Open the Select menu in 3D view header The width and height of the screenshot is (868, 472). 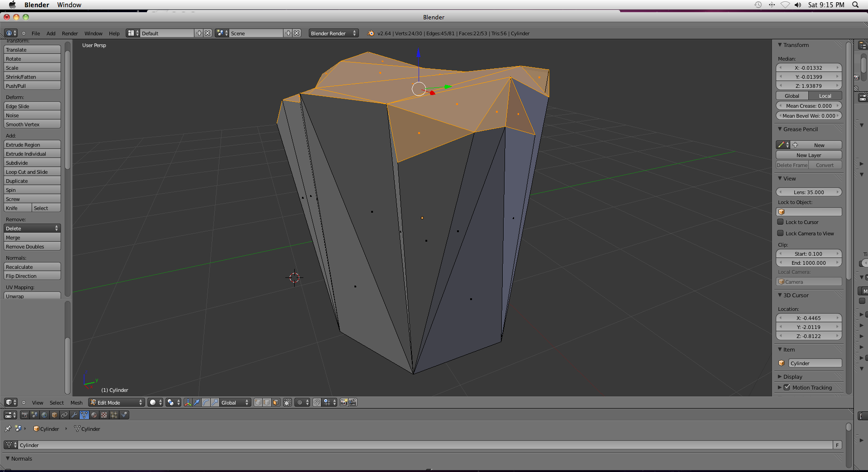[57, 402]
